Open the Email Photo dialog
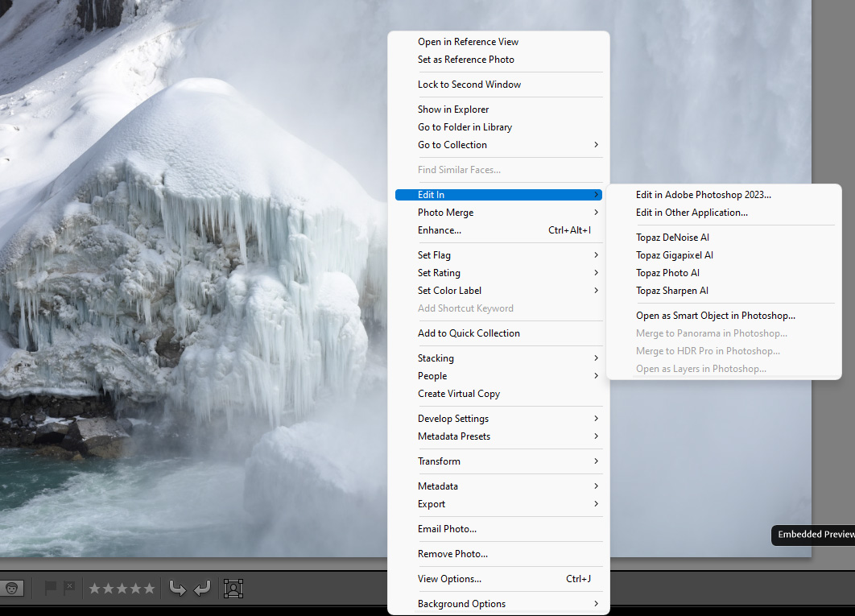855x616 pixels. 448,528
